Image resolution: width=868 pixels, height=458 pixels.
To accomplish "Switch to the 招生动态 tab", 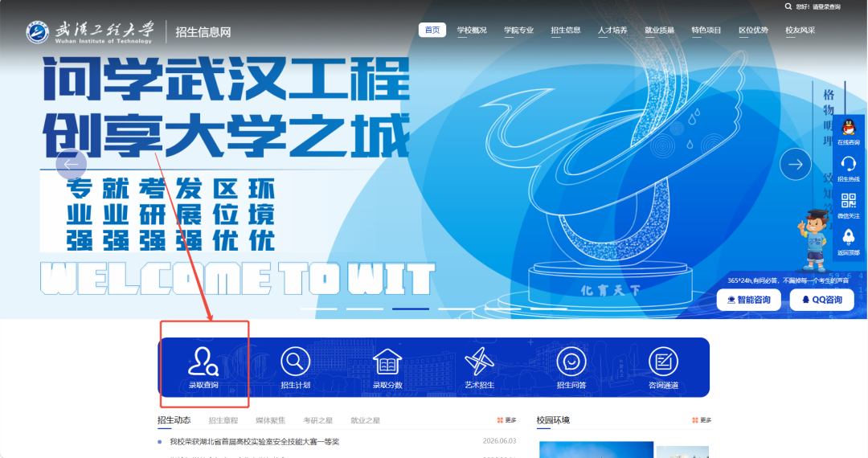I will click(174, 420).
